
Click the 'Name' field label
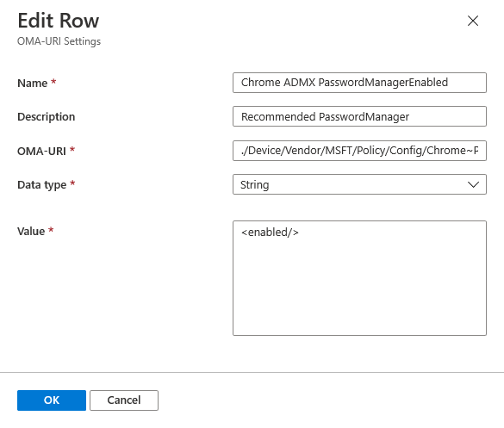click(32, 83)
